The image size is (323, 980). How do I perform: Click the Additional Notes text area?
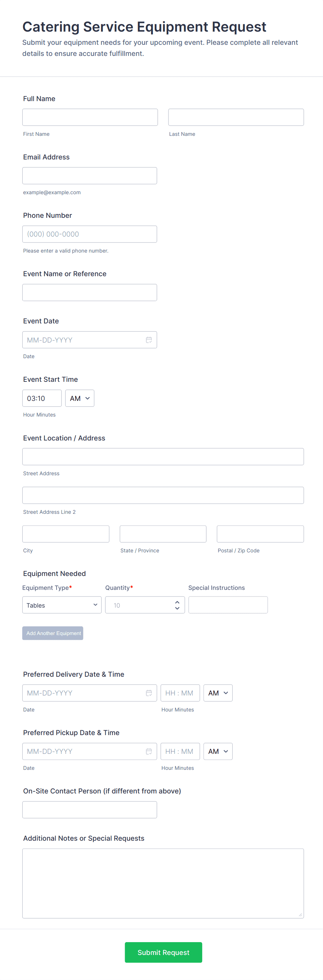pos(163,883)
